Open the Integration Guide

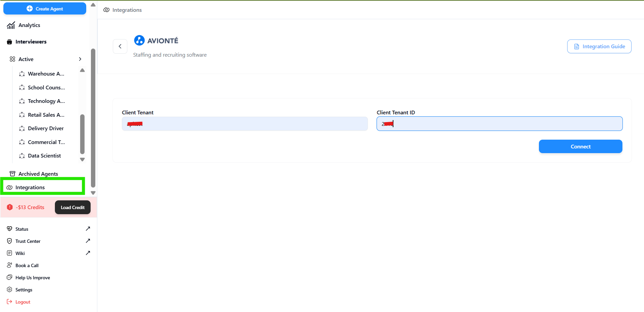point(599,47)
